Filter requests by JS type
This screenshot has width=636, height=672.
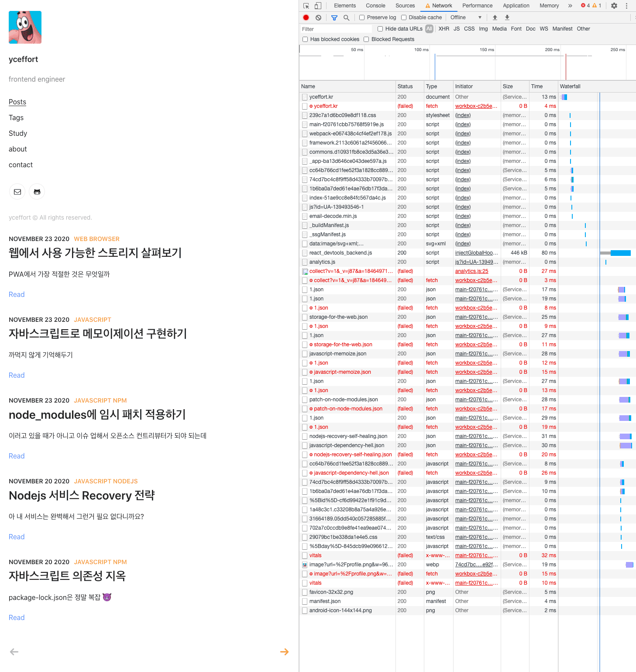[x=457, y=29]
